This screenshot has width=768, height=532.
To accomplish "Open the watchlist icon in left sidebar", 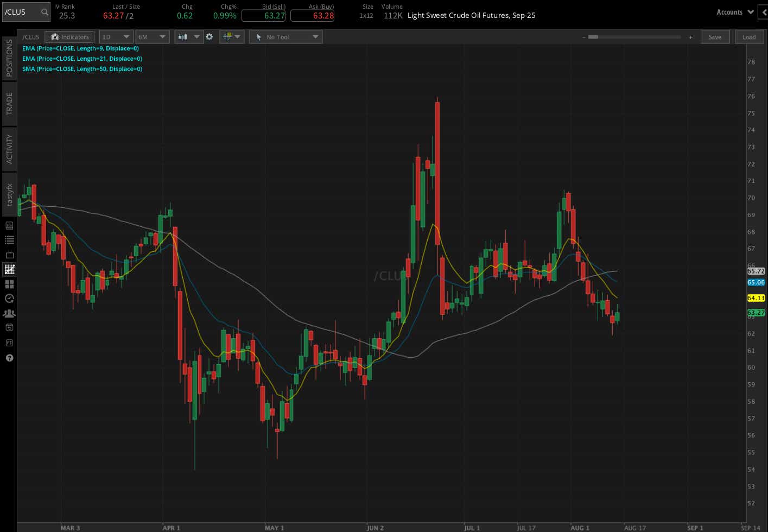I will [x=9, y=239].
